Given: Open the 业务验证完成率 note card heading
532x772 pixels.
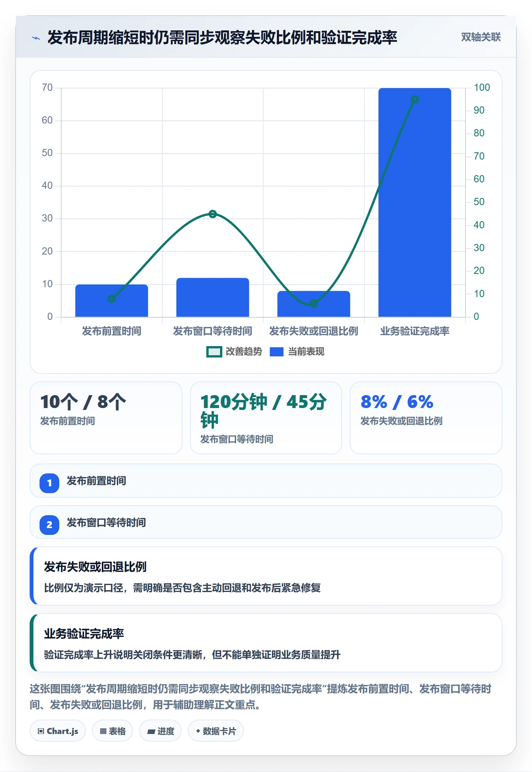Looking at the screenshot, I should (x=84, y=634).
